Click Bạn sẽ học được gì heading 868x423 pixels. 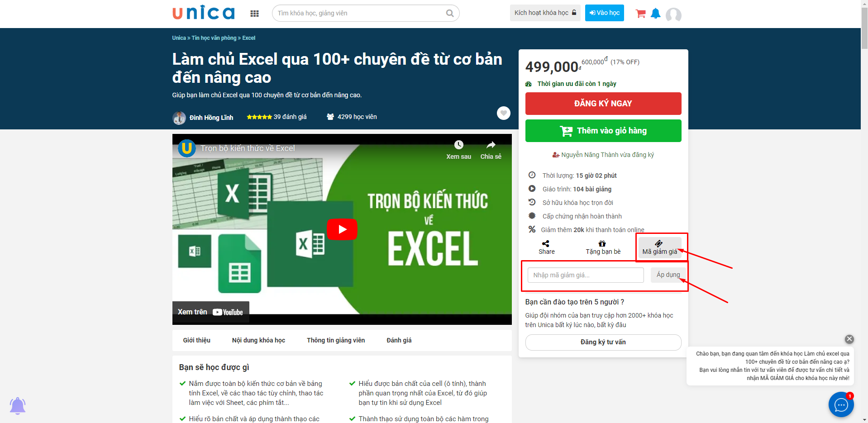click(x=214, y=367)
